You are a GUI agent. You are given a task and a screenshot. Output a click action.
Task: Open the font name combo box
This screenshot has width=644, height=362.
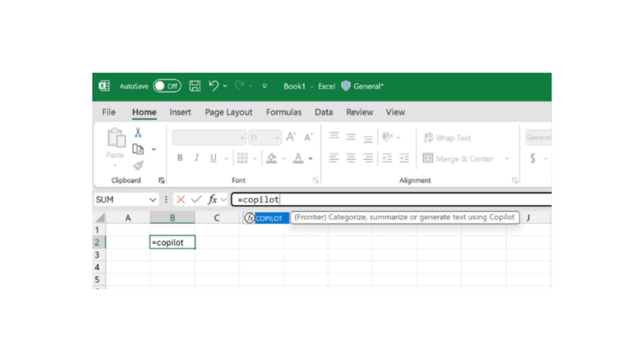[x=209, y=138]
